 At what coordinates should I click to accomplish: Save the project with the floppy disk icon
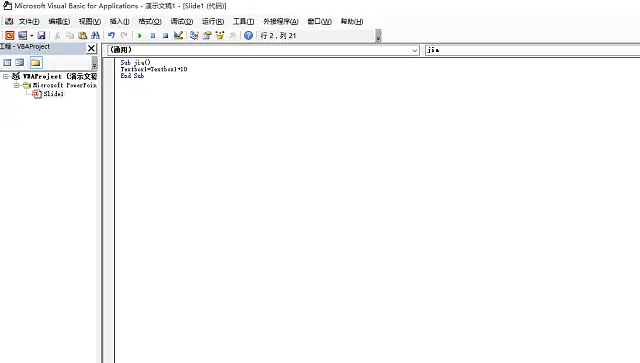coord(41,36)
